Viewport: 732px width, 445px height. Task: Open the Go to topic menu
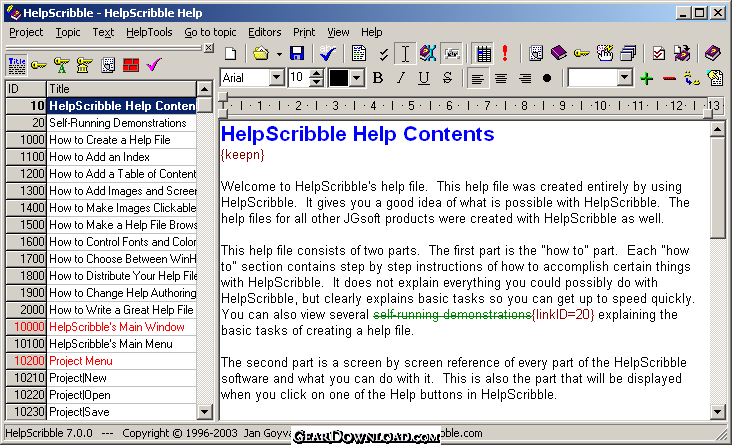210,32
